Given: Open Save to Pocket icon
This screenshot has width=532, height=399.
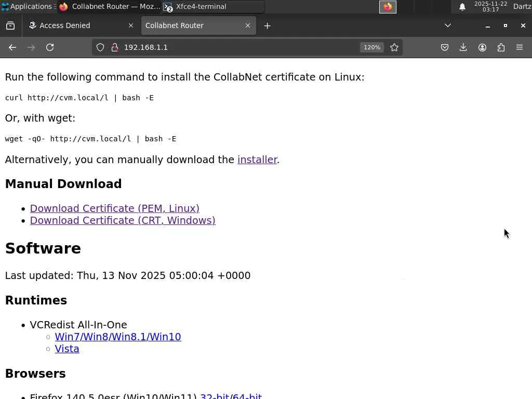Looking at the screenshot, I should pyautogui.click(x=445, y=47).
